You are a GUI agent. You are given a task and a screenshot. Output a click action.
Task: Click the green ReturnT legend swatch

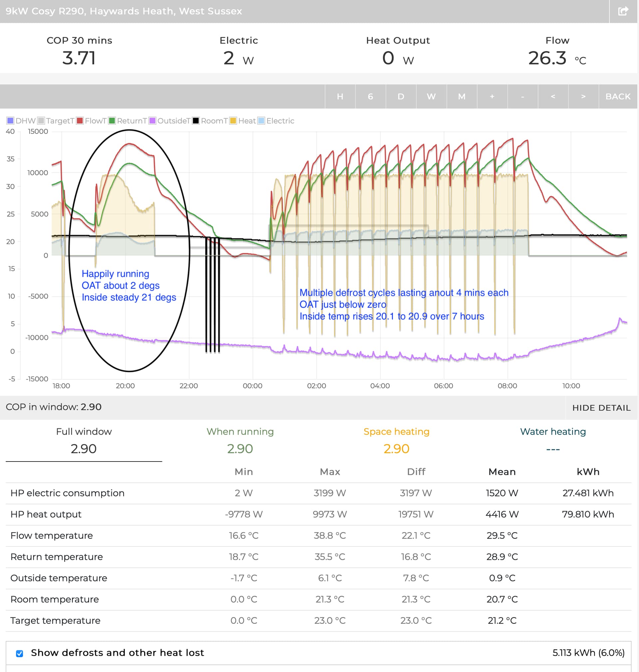(x=112, y=121)
